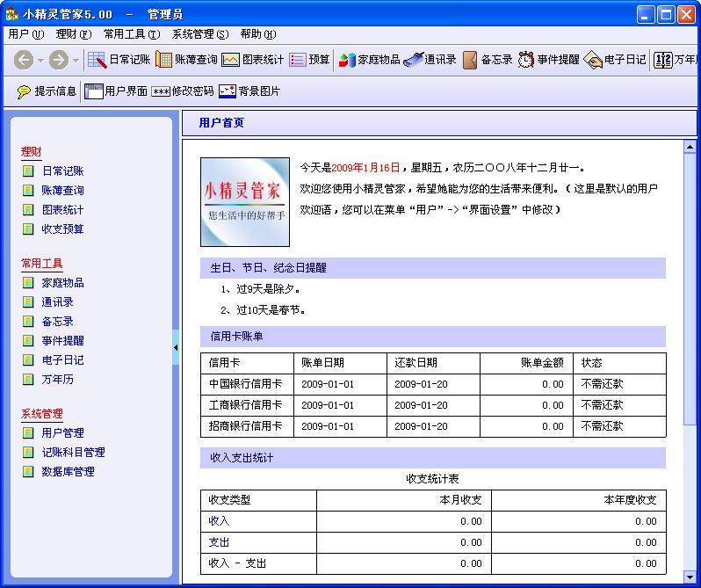The image size is (701, 588).
Task: Click 通讯录 link in sidebar
Action: point(57,301)
